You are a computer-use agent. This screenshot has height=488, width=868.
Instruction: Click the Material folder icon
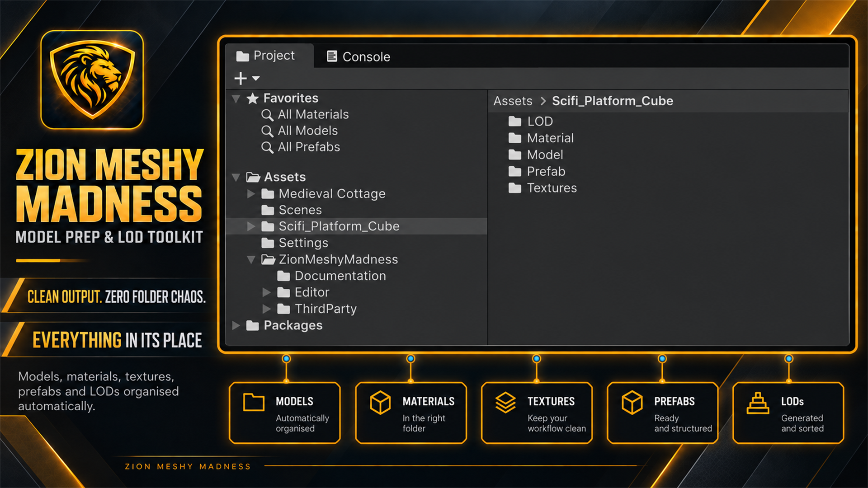515,138
